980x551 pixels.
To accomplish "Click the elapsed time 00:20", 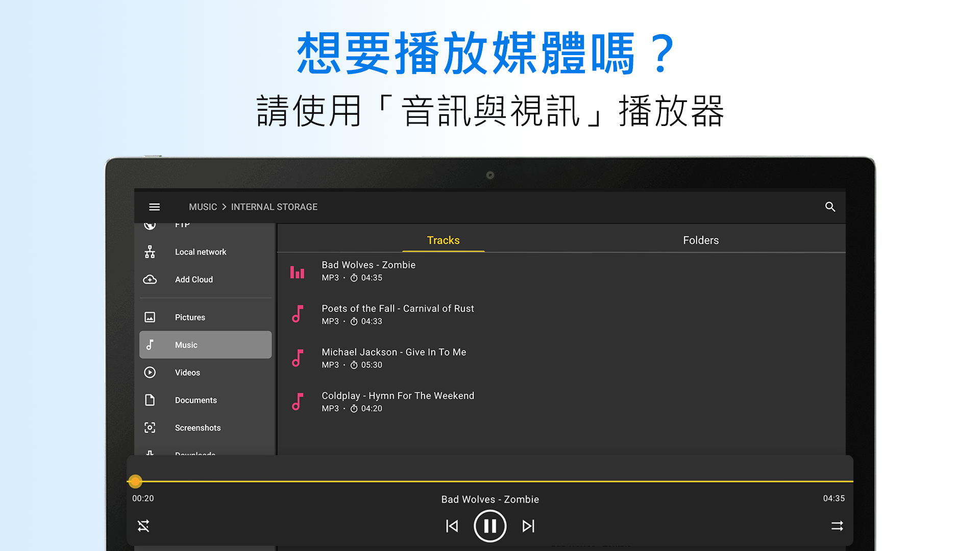I will (x=143, y=498).
